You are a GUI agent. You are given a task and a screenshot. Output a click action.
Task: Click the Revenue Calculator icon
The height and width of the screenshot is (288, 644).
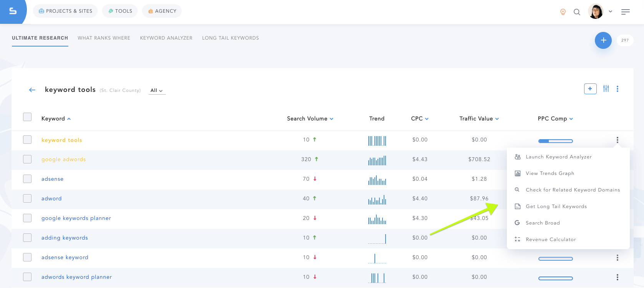(x=517, y=240)
